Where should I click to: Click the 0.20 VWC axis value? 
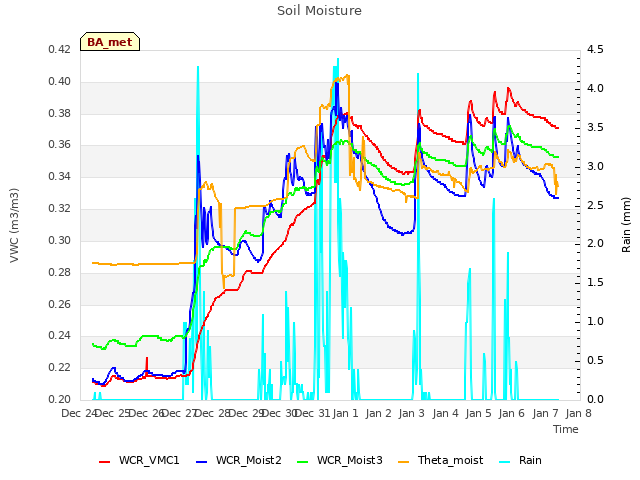[60, 399]
